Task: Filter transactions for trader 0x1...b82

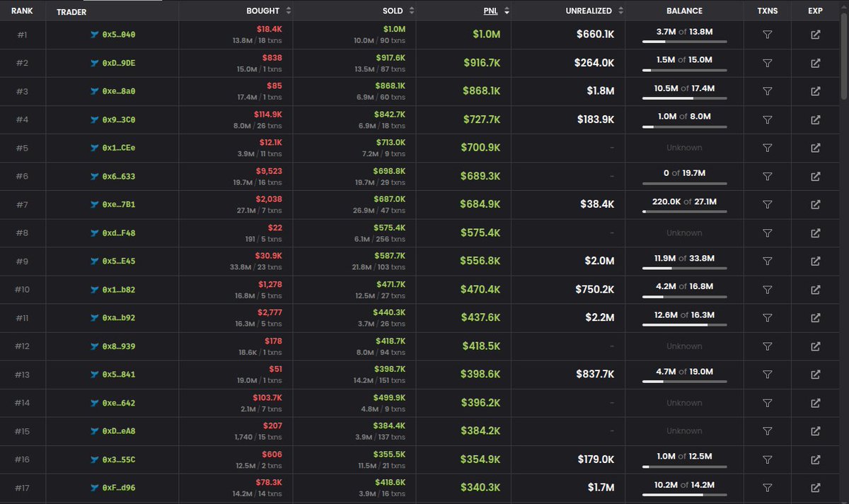Action: click(x=767, y=289)
